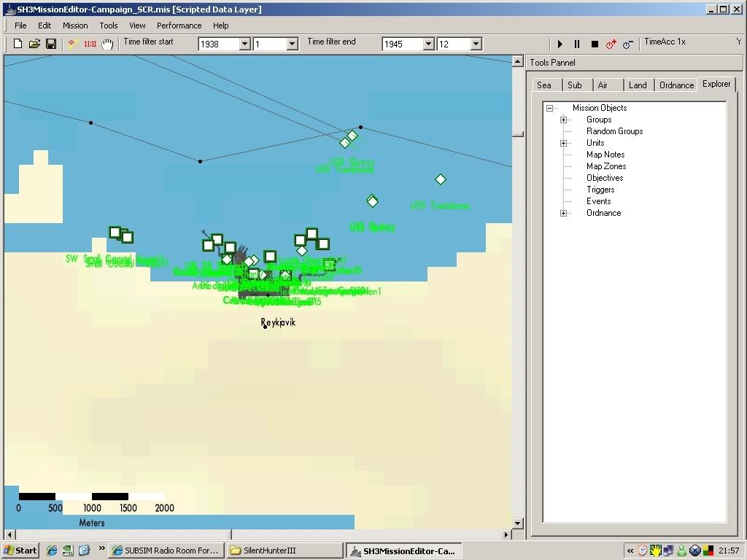The height and width of the screenshot is (560, 747).
Task: Select the ruler measure tool icon
Action: 72,44
